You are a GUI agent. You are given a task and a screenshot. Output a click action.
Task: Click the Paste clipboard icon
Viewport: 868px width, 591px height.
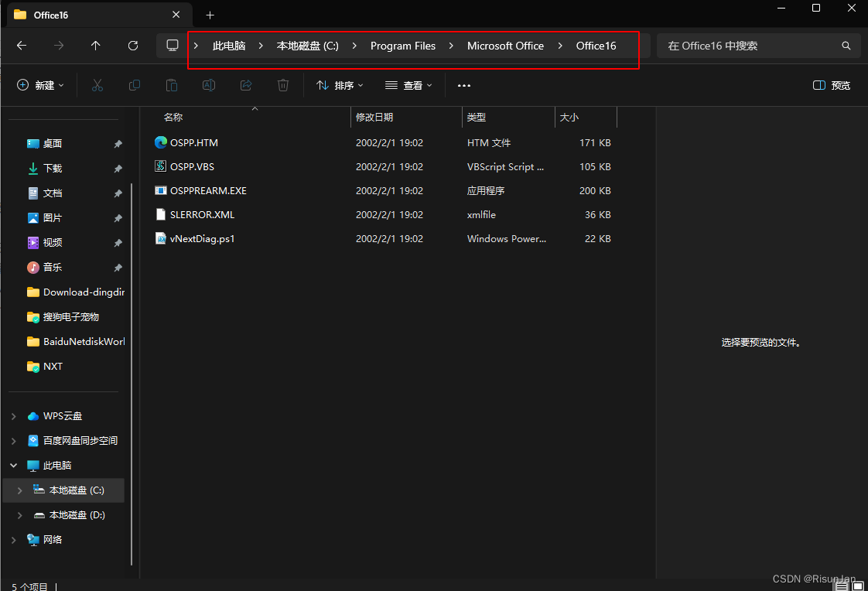172,85
